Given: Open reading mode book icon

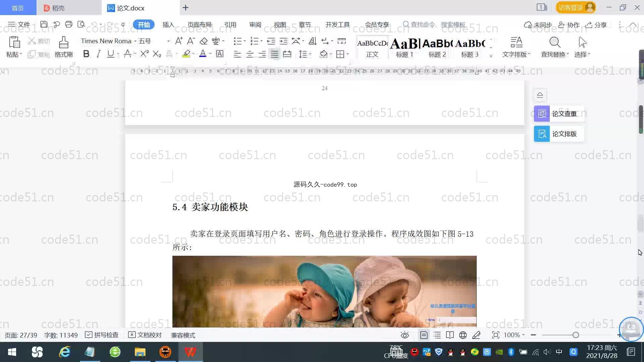Looking at the screenshot, I should point(450,335).
